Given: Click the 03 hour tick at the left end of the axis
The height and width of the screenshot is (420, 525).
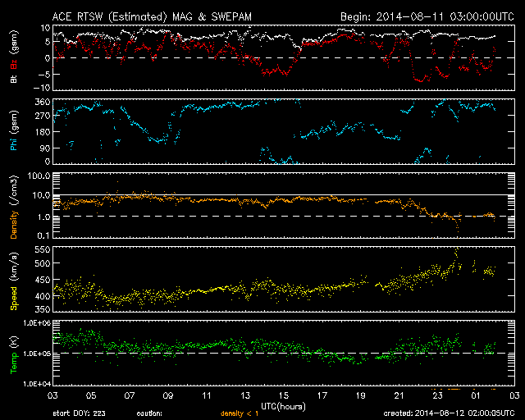Looking at the screenshot, I should coord(52,395).
